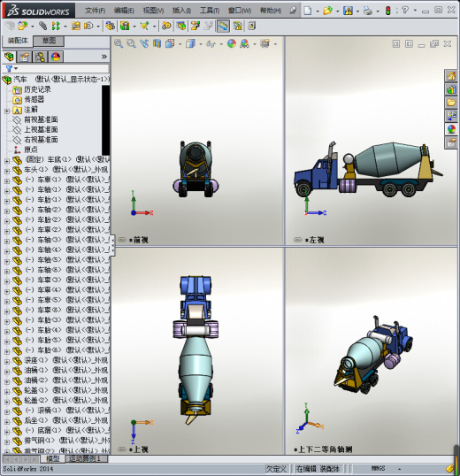Expand the 注解 annotations folder

pyautogui.click(x=7, y=111)
